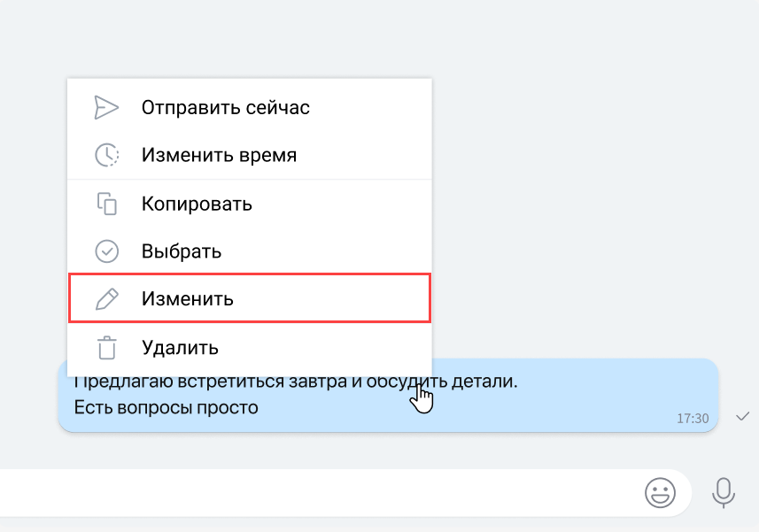Choose "Удалить" to delete the message

pos(180,347)
